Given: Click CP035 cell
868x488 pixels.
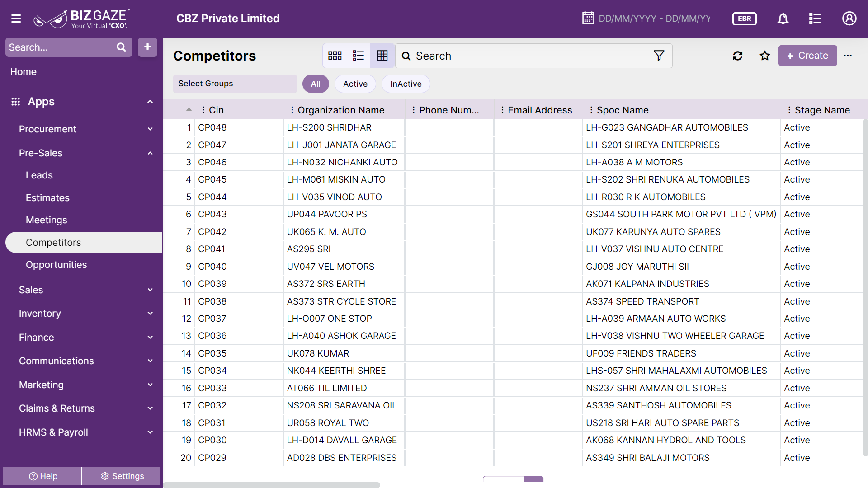Looking at the screenshot, I should point(239,353).
